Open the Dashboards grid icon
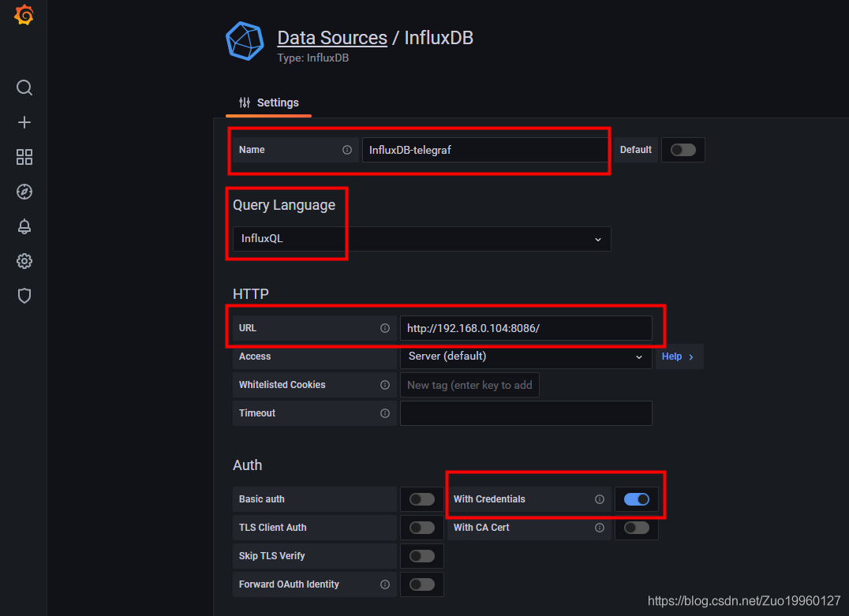Viewport: 849px width, 616px height. (24, 157)
